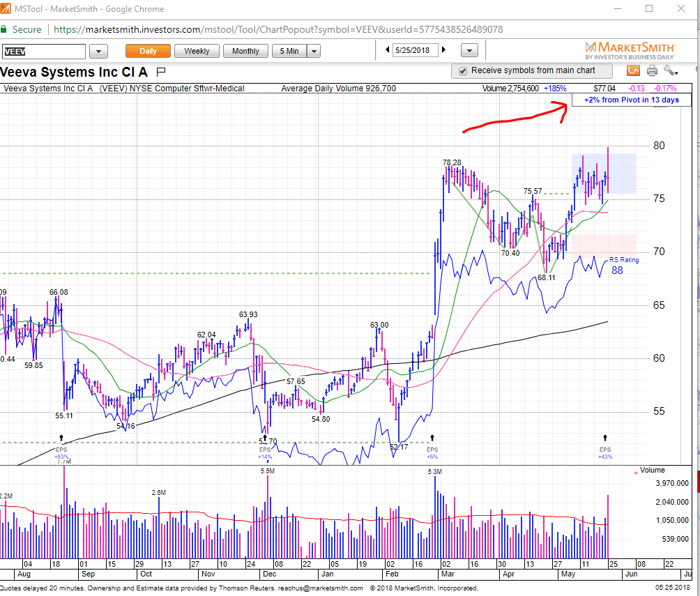This screenshot has height=596, width=700.
Task: Open the date picker dropdown arrow
Action: 469,50
